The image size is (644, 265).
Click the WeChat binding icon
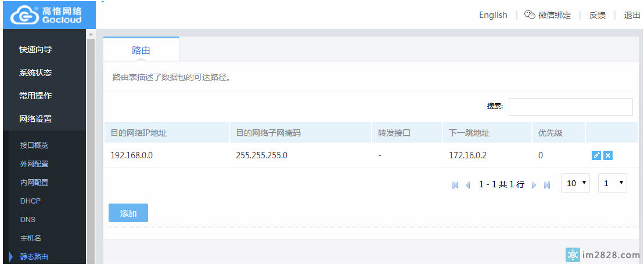click(529, 15)
